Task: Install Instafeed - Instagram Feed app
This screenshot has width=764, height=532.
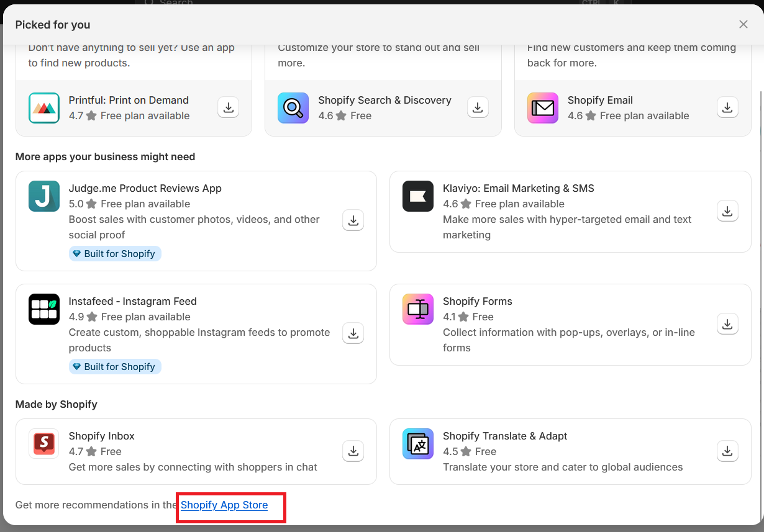Action: [353, 333]
